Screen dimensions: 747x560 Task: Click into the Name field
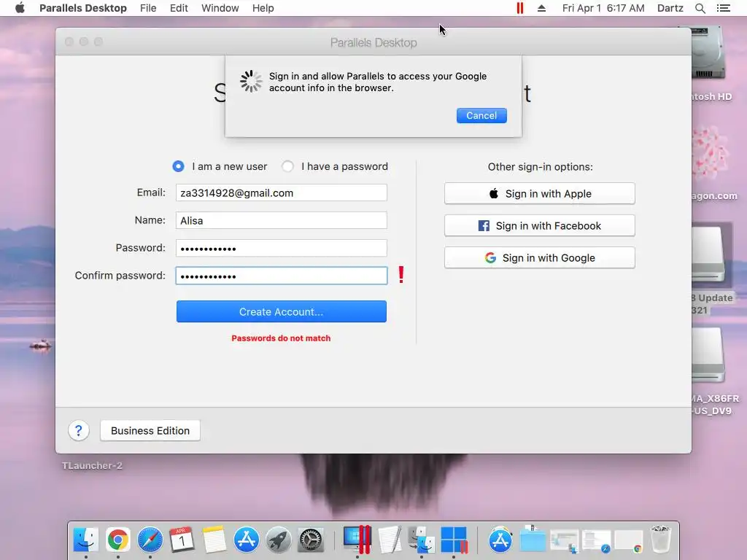[x=281, y=220]
